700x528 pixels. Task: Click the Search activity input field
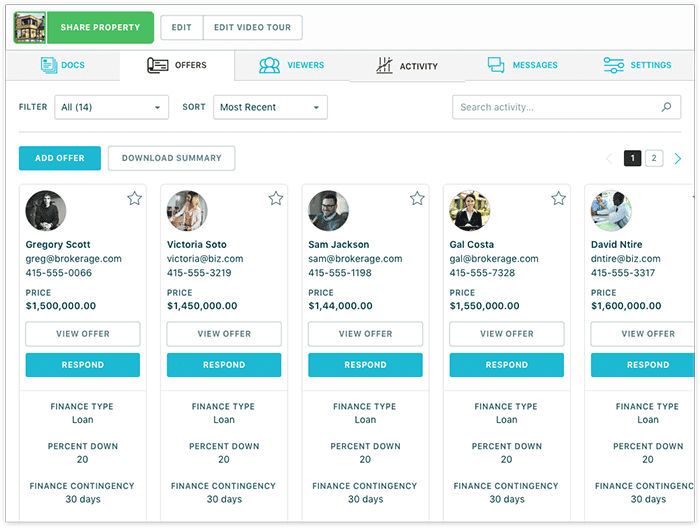555,108
